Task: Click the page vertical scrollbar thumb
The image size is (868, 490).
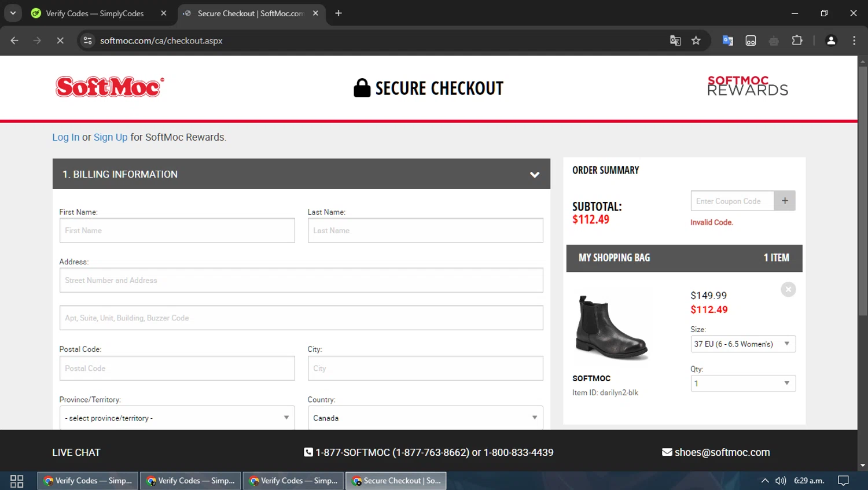Action: [863, 191]
